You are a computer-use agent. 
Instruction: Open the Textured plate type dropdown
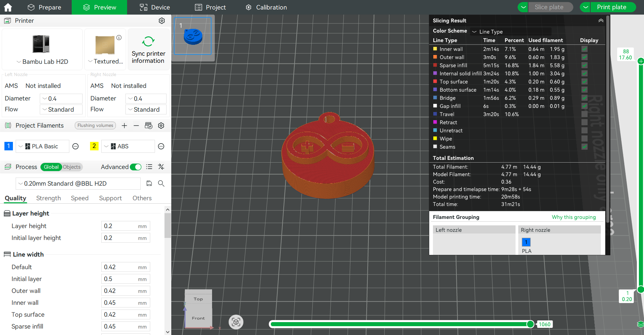tap(105, 61)
